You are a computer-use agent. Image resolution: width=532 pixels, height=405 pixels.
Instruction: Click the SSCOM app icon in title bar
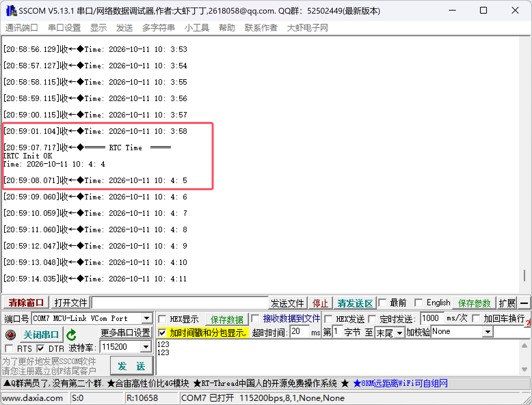[x=11, y=11]
